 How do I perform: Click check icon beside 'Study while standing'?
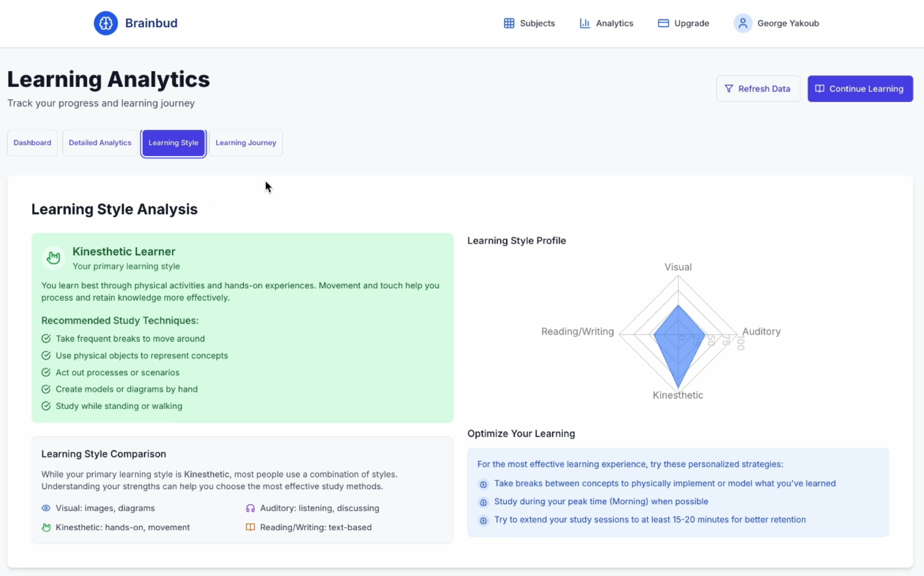[46, 406]
